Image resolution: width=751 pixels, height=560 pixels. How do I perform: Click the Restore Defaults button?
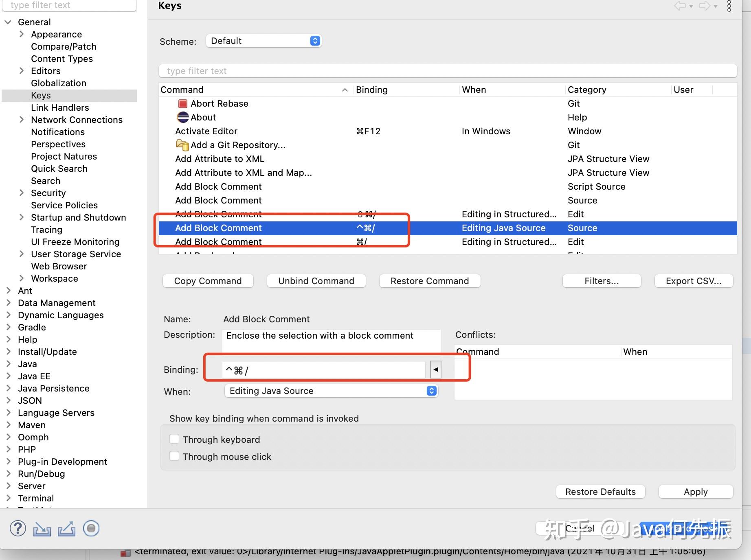tap(600, 492)
